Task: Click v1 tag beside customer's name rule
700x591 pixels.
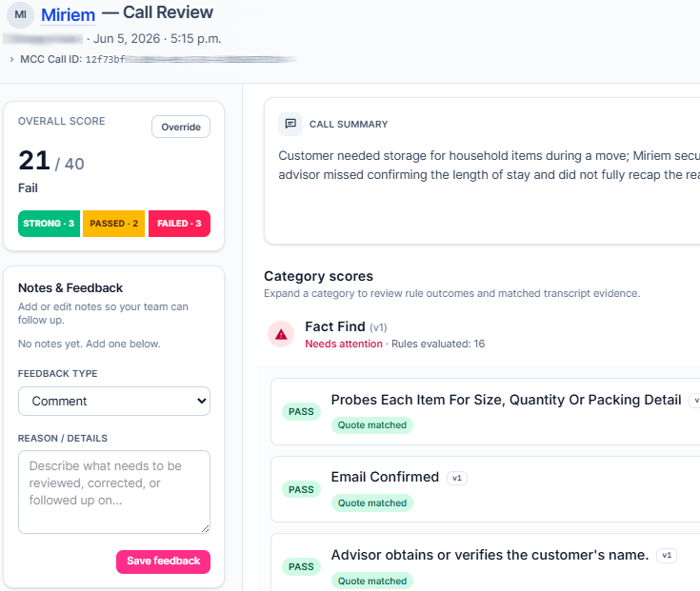Action: point(667,556)
